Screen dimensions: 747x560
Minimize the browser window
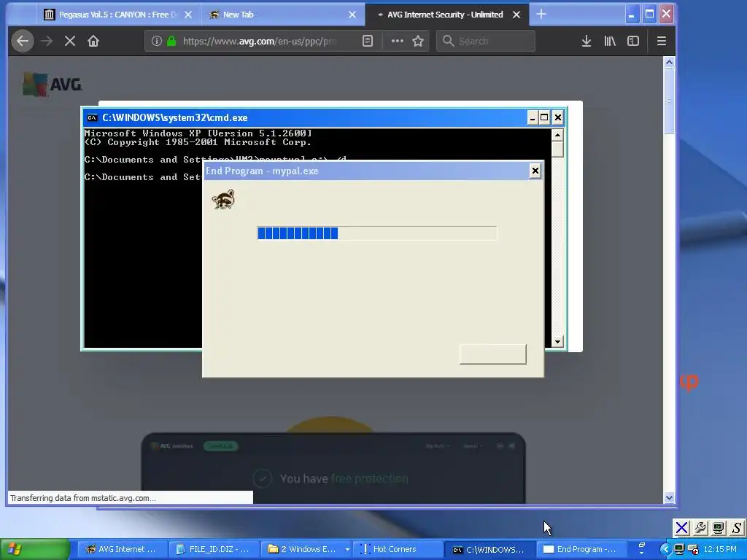click(632, 15)
